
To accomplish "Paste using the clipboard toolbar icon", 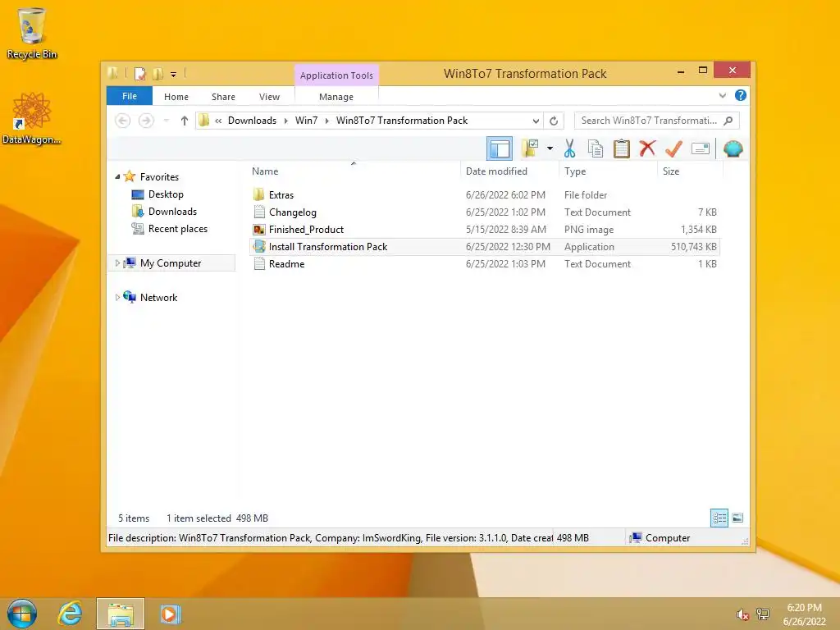I will click(622, 148).
